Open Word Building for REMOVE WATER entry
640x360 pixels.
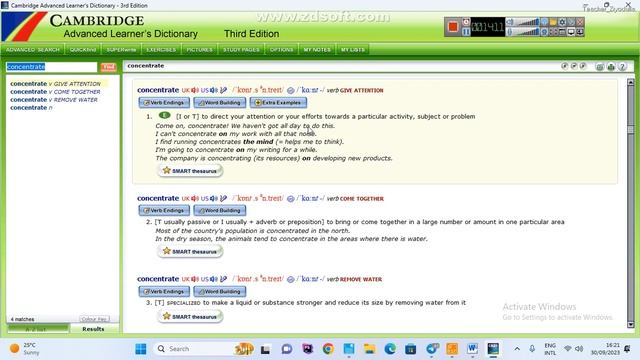click(220, 292)
